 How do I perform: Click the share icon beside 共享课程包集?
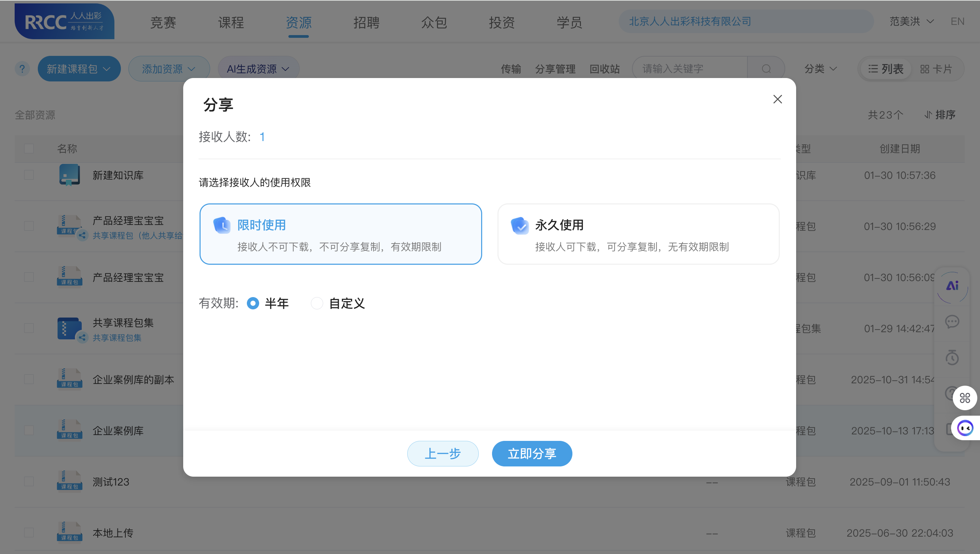(x=82, y=337)
